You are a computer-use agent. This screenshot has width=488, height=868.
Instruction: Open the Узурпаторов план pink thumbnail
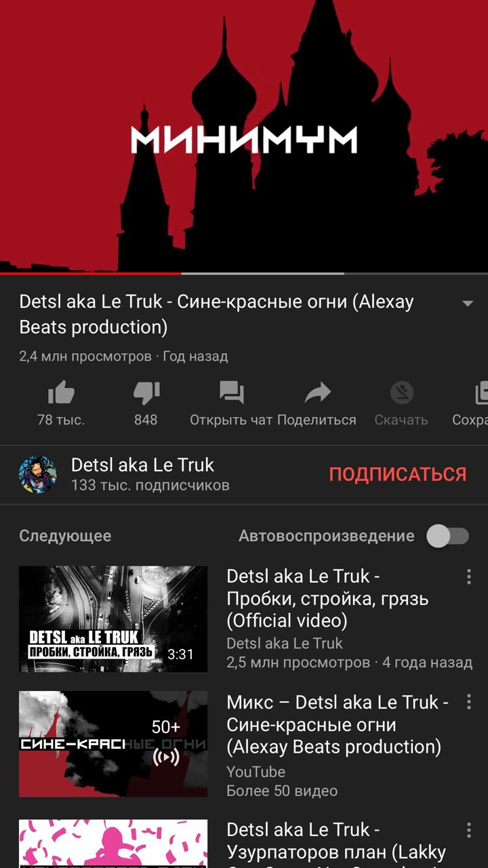tap(113, 844)
